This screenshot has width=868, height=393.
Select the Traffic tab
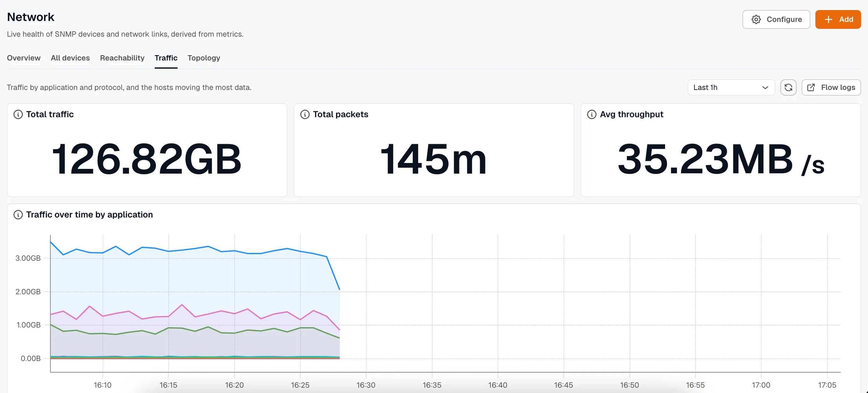click(x=166, y=58)
